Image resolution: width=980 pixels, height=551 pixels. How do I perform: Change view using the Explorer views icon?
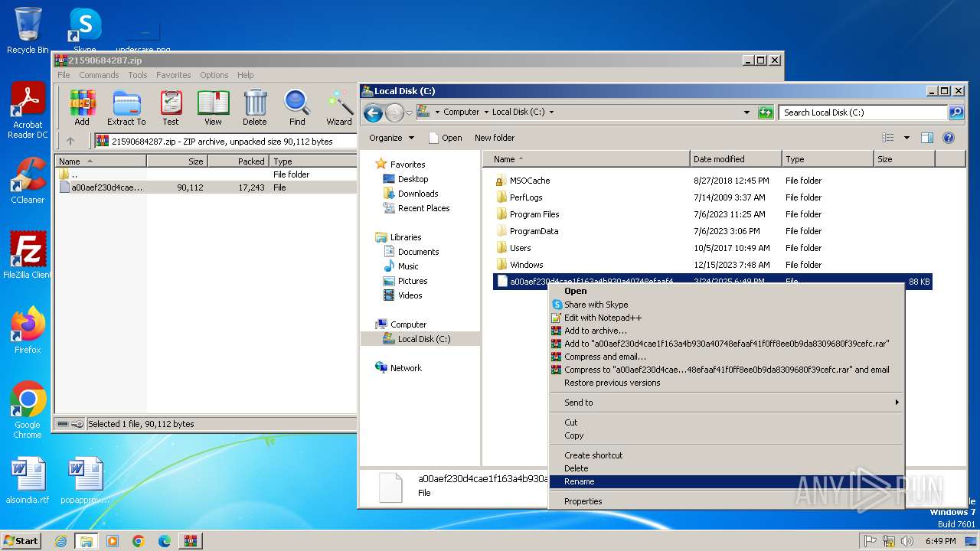click(888, 138)
